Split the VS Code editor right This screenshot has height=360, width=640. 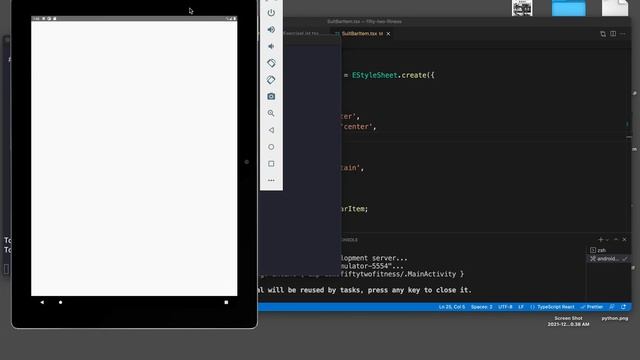click(613, 34)
